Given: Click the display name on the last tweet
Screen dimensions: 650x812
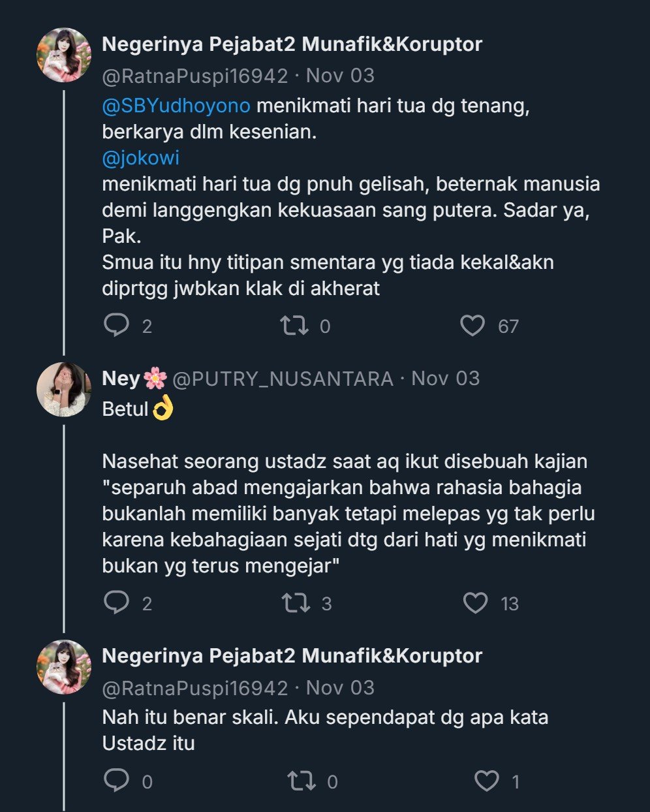Looking at the screenshot, I should [292, 656].
